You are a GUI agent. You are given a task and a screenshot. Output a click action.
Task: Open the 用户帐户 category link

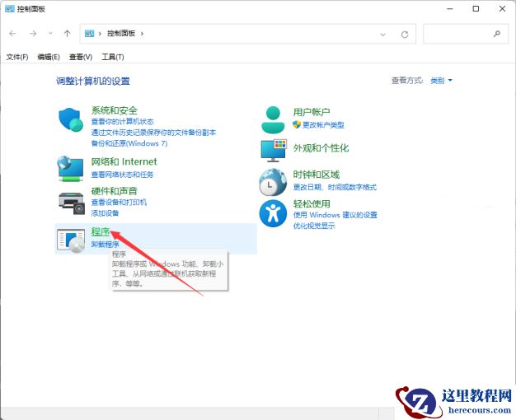312,112
